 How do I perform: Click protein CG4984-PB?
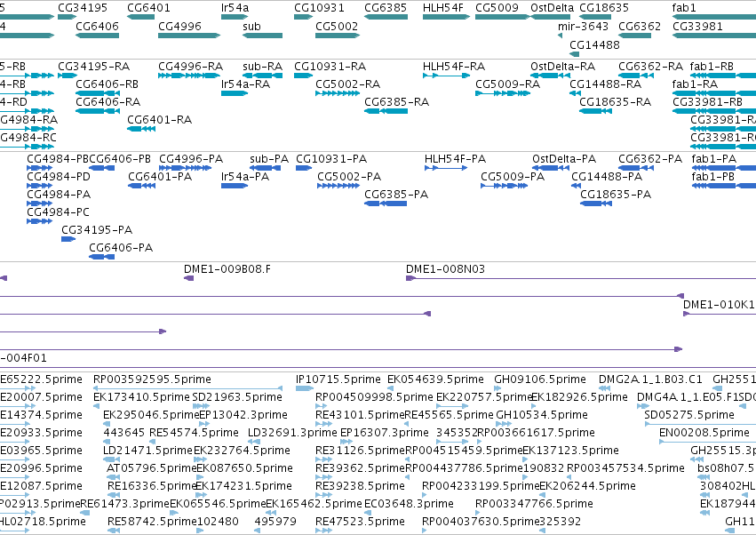coord(40,168)
